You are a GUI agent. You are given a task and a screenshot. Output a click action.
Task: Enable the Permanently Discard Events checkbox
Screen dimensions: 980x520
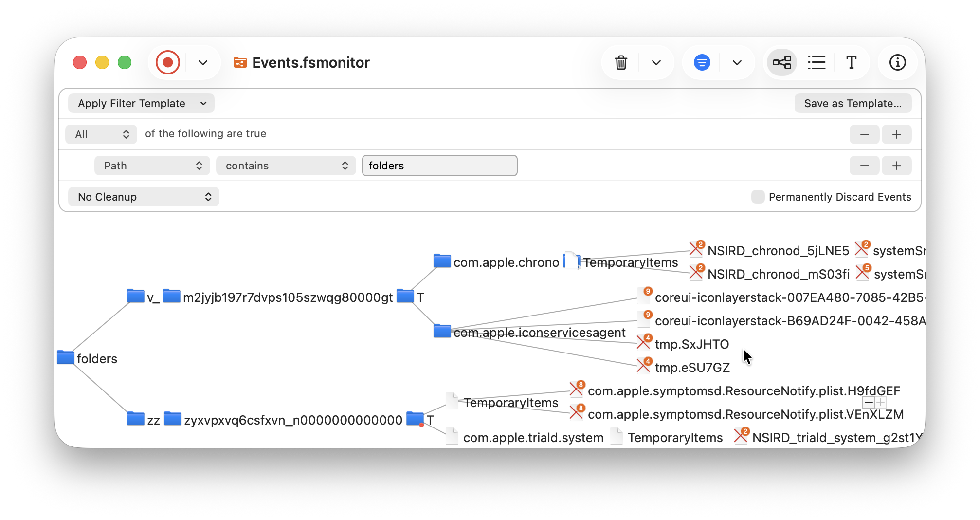click(x=758, y=197)
